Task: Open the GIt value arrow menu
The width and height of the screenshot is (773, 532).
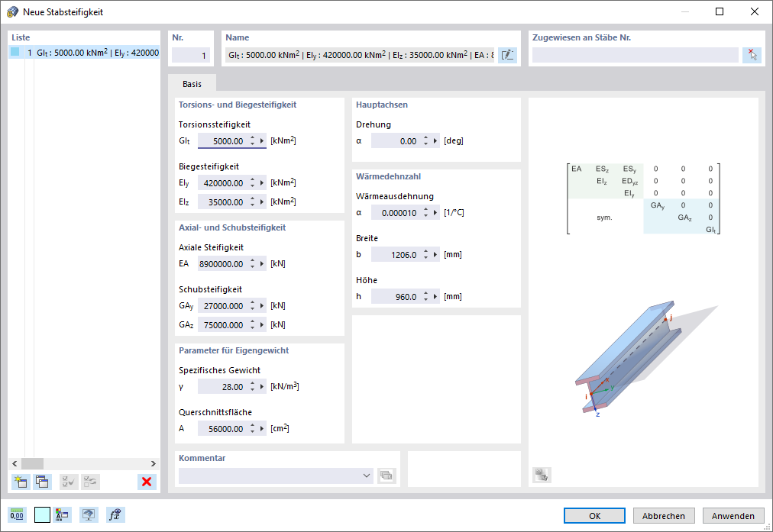Action: click(262, 141)
